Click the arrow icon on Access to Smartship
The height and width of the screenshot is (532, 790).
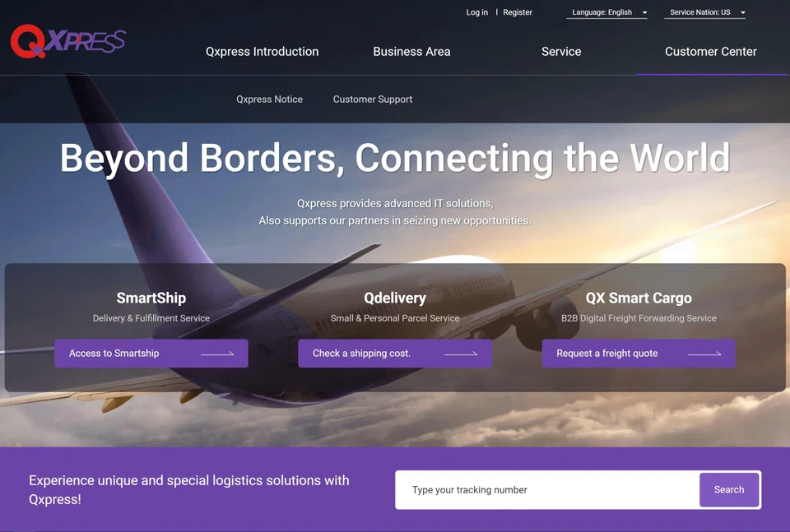pyautogui.click(x=217, y=354)
